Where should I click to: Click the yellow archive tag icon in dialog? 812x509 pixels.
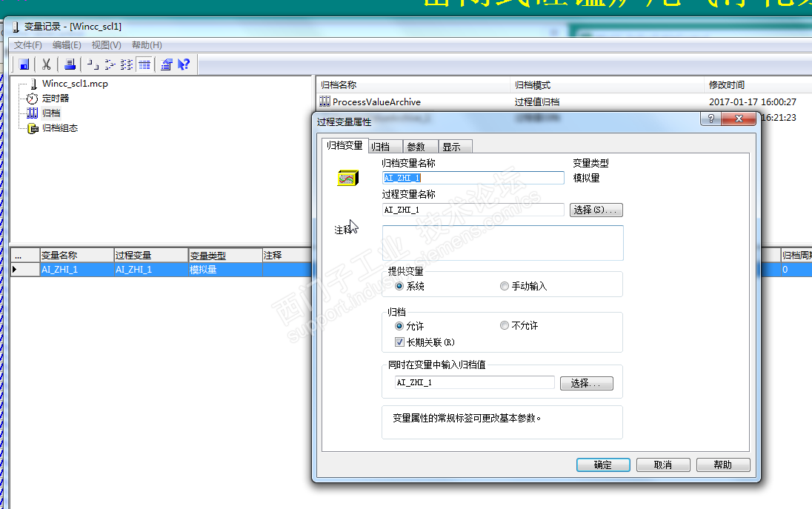coord(347,178)
